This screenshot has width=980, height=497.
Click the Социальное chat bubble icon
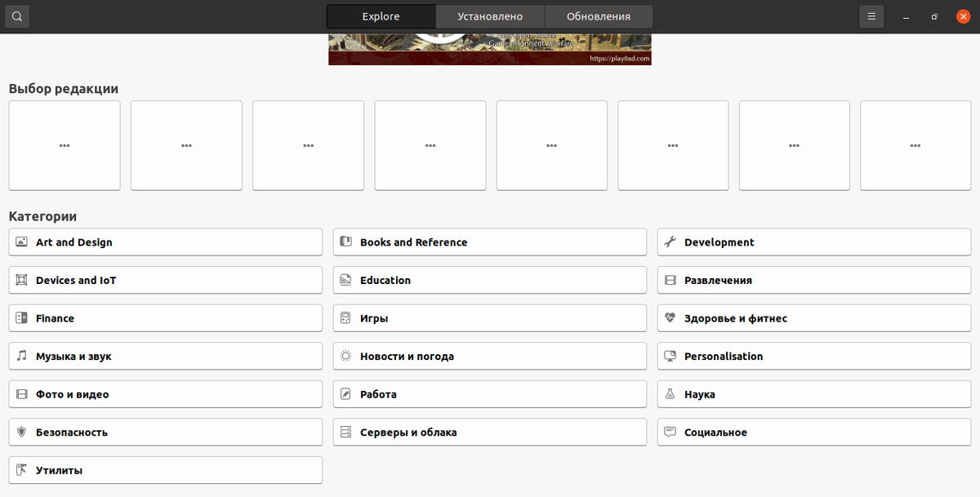click(670, 433)
